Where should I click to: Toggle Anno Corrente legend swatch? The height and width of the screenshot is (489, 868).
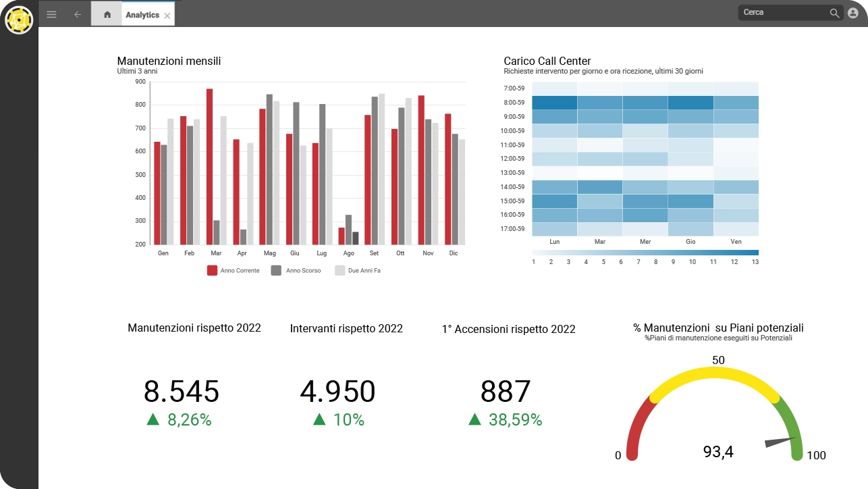point(212,270)
